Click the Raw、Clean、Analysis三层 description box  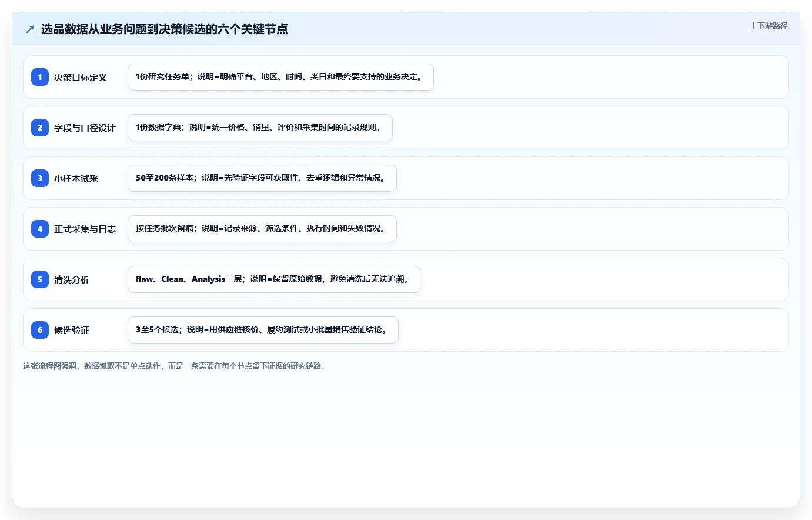pos(274,279)
